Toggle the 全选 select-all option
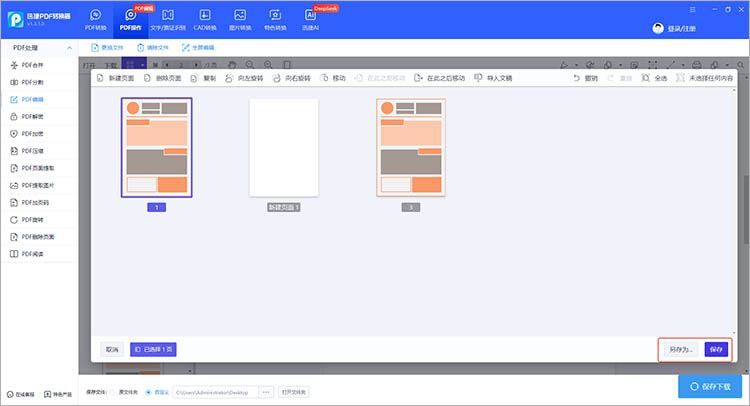Image resolution: width=750 pixels, height=406 pixels. click(x=656, y=77)
